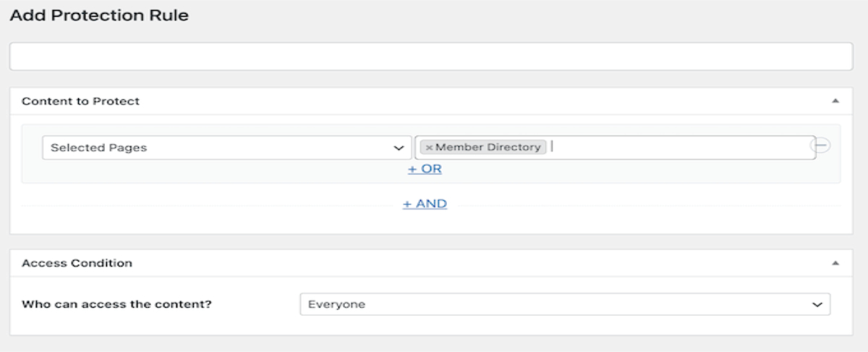This screenshot has height=352, width=868.
Task: Add an AND condition group with + AND
Action: pyautogui.click(x=425, y=204)
